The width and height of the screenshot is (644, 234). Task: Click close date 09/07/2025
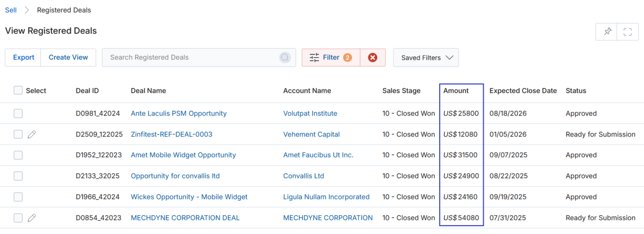click(508, 155)
